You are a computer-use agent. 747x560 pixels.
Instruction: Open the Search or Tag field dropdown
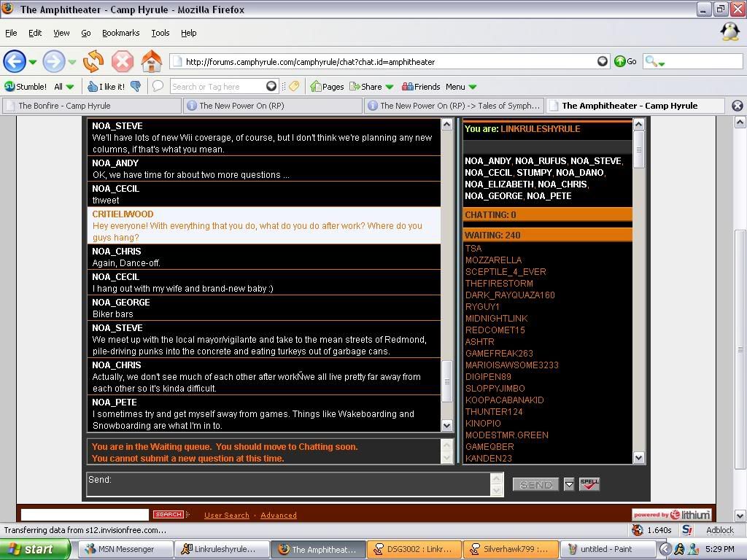pos(271,86)
